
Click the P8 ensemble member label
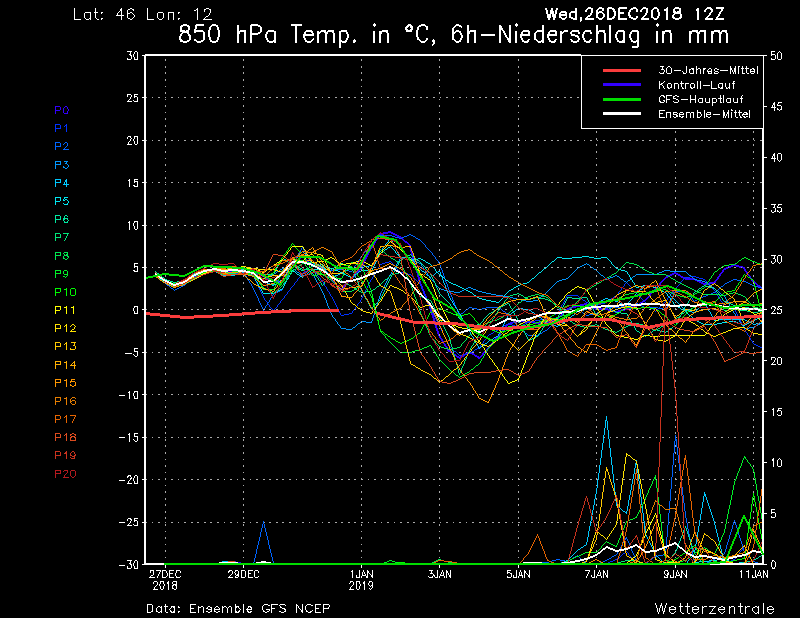62,256
